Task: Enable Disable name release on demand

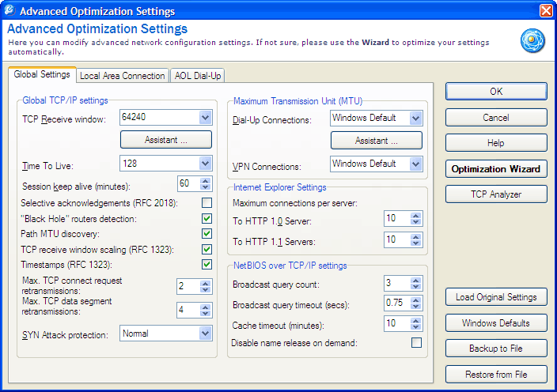Action: (x=416, y=343)
